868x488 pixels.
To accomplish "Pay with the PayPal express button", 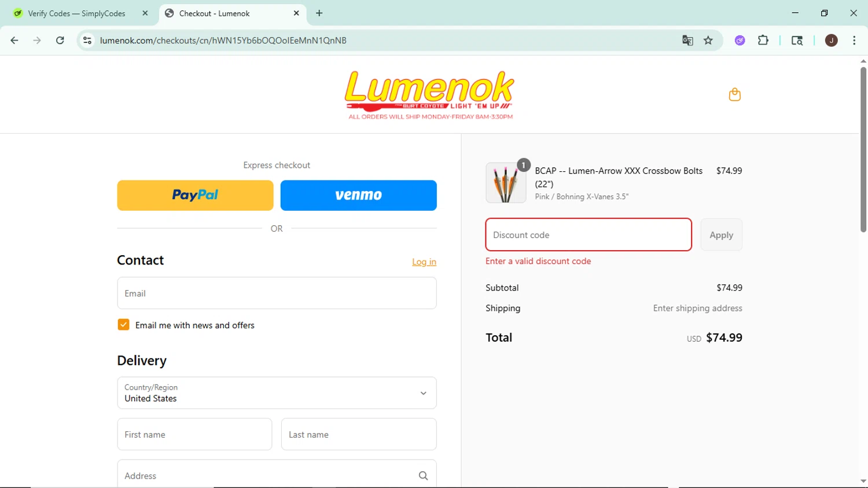I will (x=195, y=195).
